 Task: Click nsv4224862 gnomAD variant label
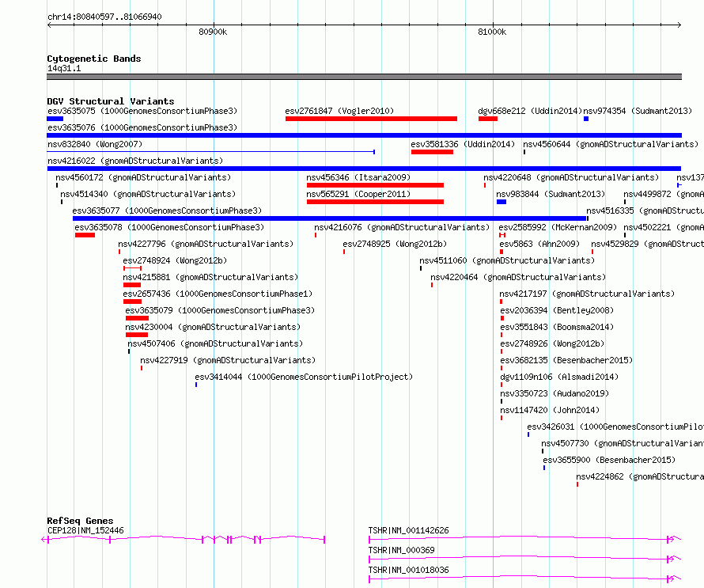[x=640, y=476]
